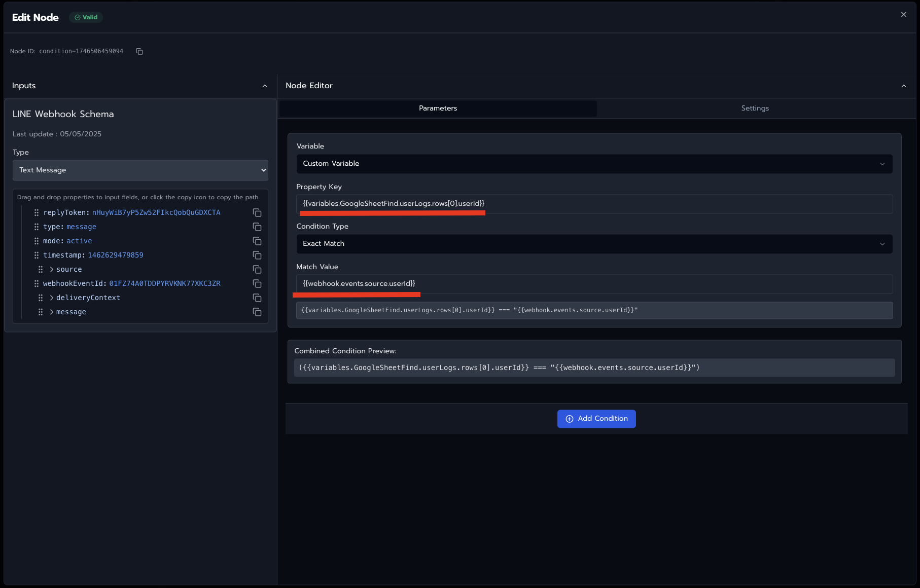920x588 pixels.
Task: Copy path for replyToken property
Action: 257,212
